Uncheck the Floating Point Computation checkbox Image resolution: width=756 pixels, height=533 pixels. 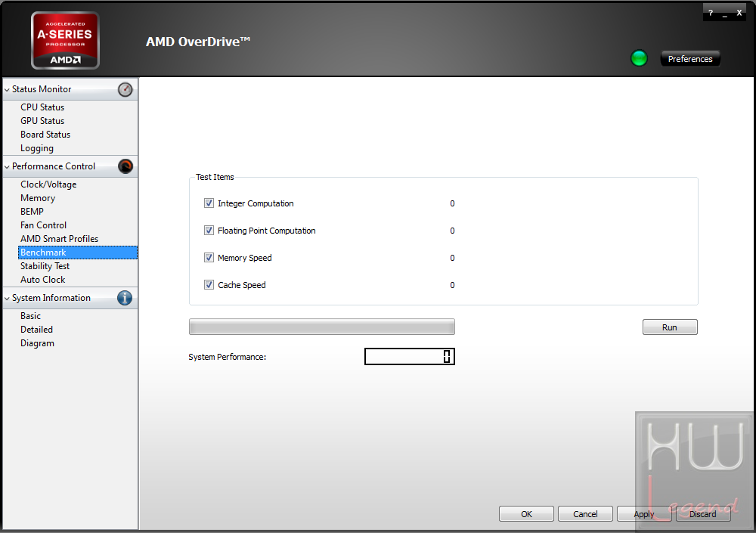click(209, 230)
